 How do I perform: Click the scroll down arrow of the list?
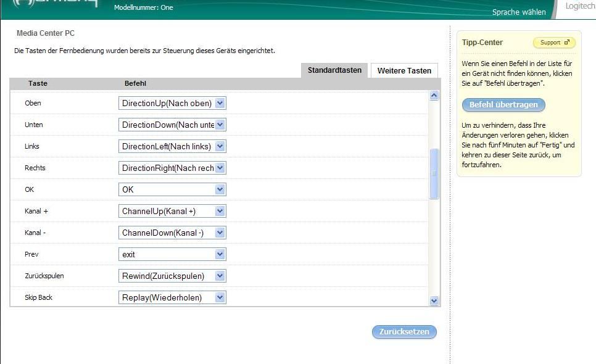coord(433,300)
